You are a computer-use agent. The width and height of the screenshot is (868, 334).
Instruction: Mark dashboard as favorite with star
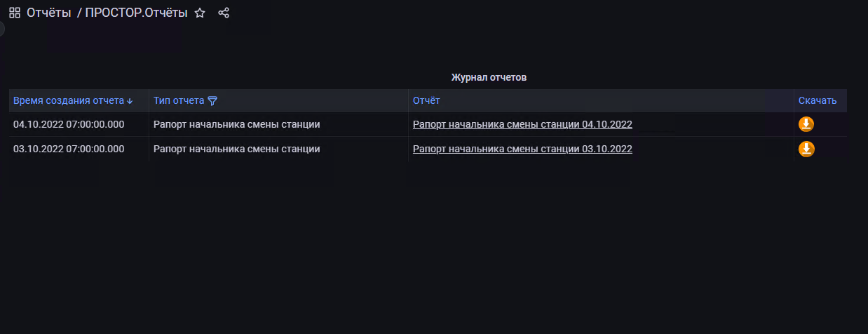click(x=200, y=13)
